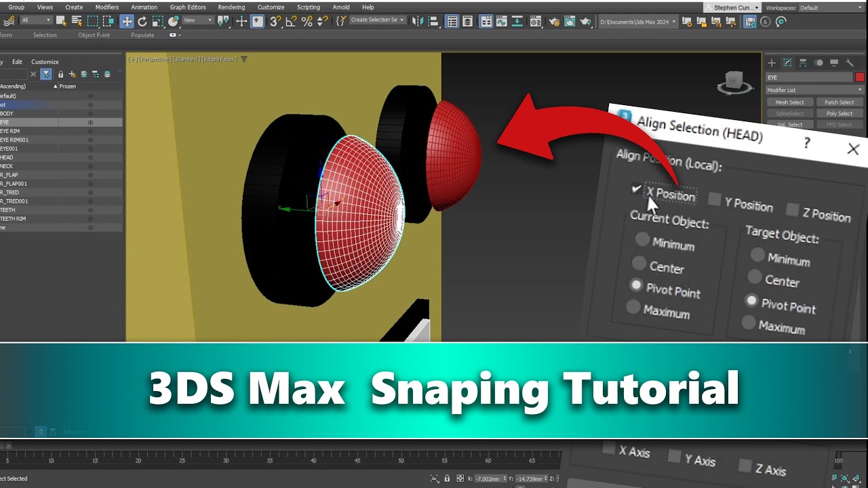The width and height of the screenshot is (868, 488).
Task: Toggle the Percent Snap icon
Action: click(x=307, y=21)
